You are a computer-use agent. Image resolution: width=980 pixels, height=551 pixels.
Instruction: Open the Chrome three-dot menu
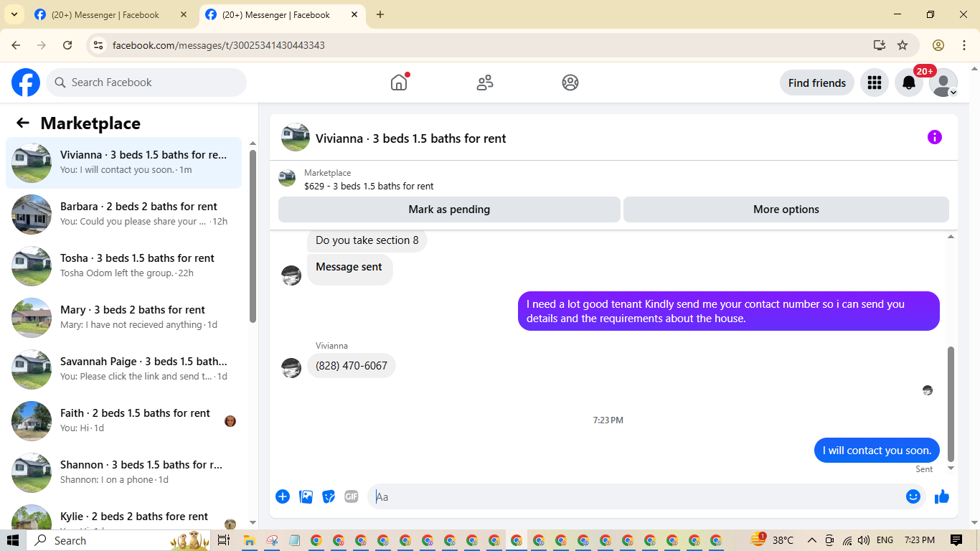[x=964, y=45]
